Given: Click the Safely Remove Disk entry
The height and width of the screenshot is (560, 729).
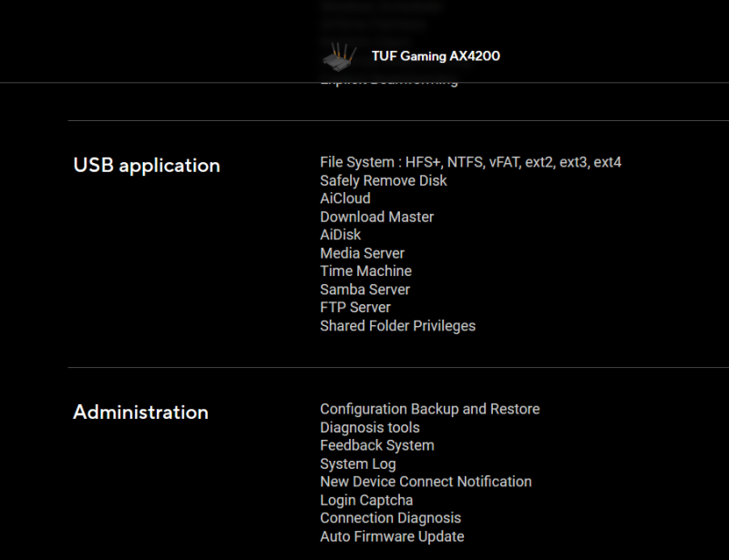Looking at the screenshot, I should click(383, 180).
